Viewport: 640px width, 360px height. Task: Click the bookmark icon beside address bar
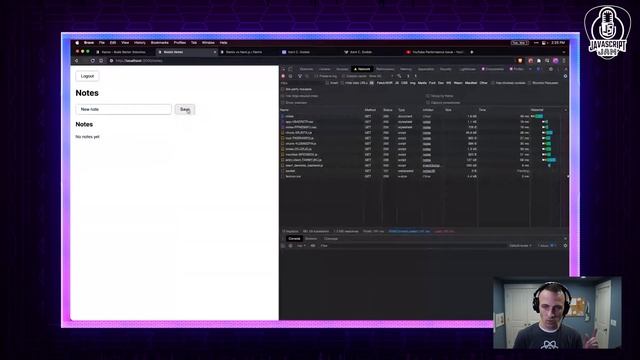pos(101,60)
